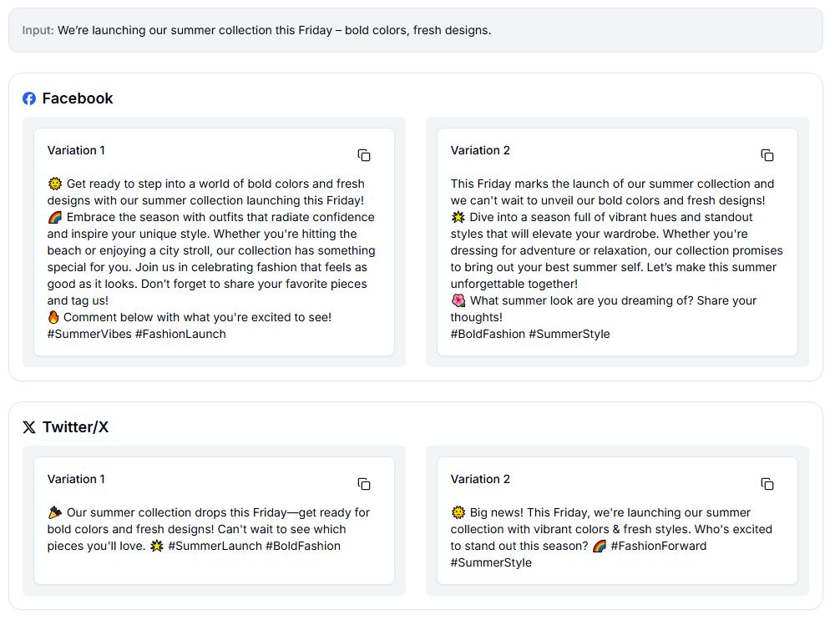Screen dimensions: 840x620
Task: Click hashtag #SummerVibes in Facebook post
Action: [x=89, y=334]
